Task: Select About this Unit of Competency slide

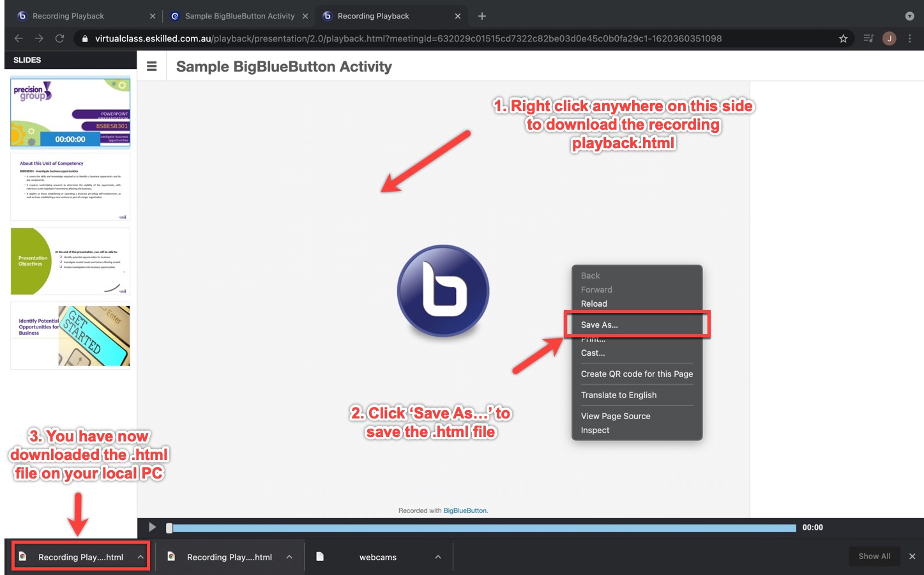Action: [70, 187]
